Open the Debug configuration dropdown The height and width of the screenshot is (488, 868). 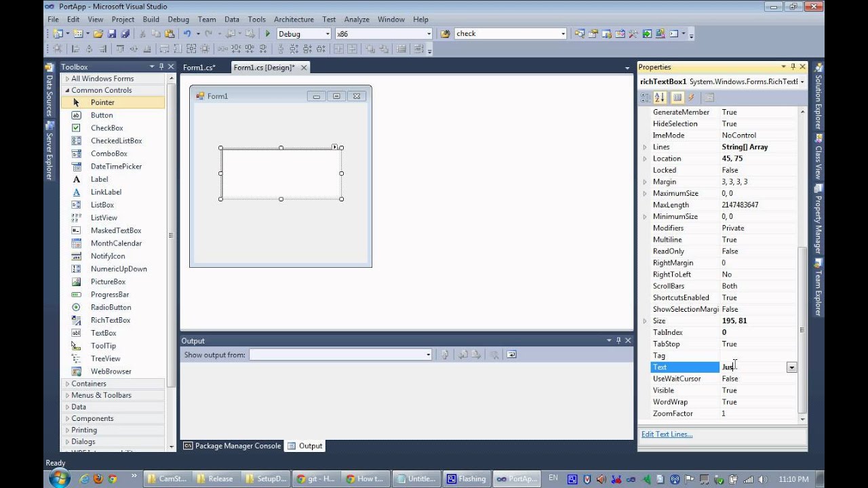click(x=328, y=34)
